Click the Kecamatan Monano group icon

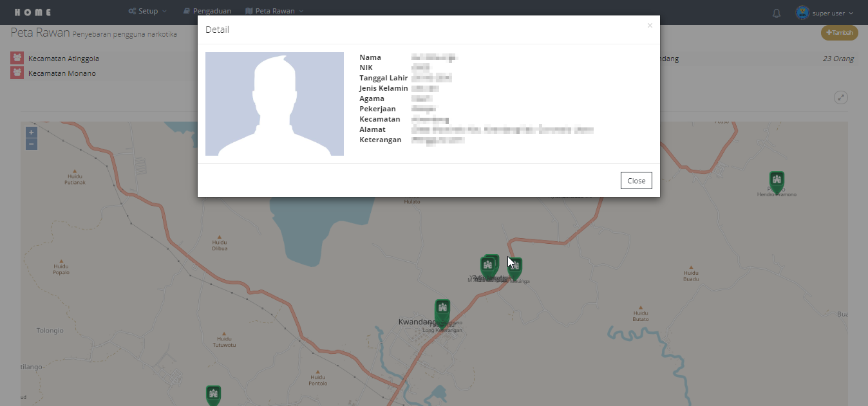click(17, 73)
